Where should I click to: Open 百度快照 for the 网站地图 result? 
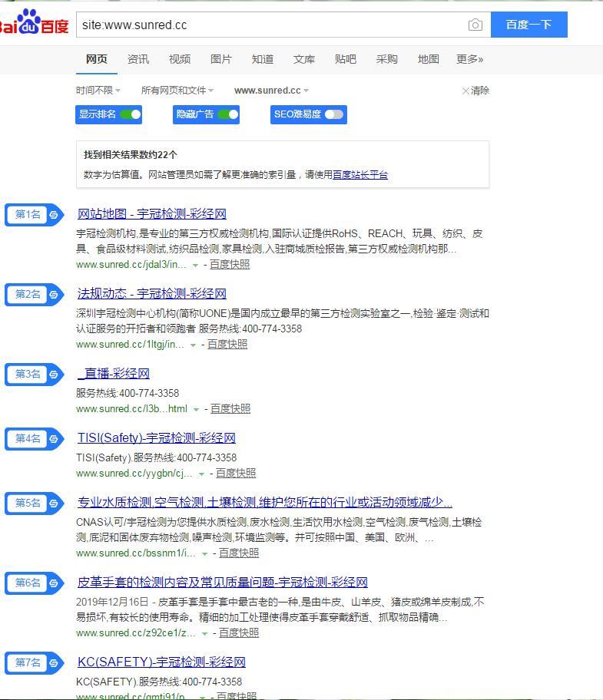click(x=230, y=265)
